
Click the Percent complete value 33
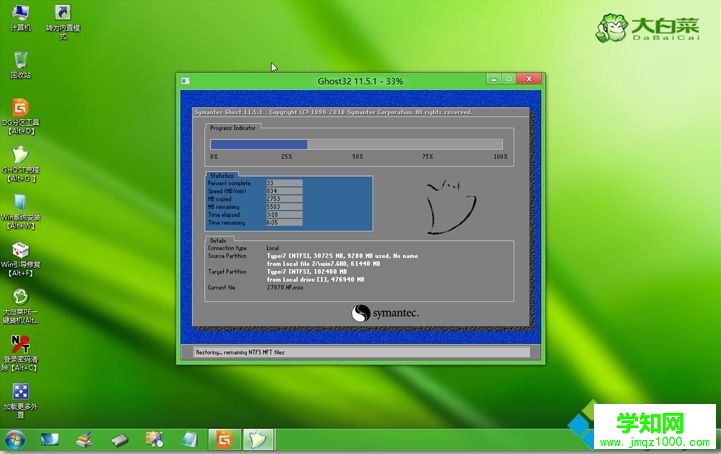284,183
